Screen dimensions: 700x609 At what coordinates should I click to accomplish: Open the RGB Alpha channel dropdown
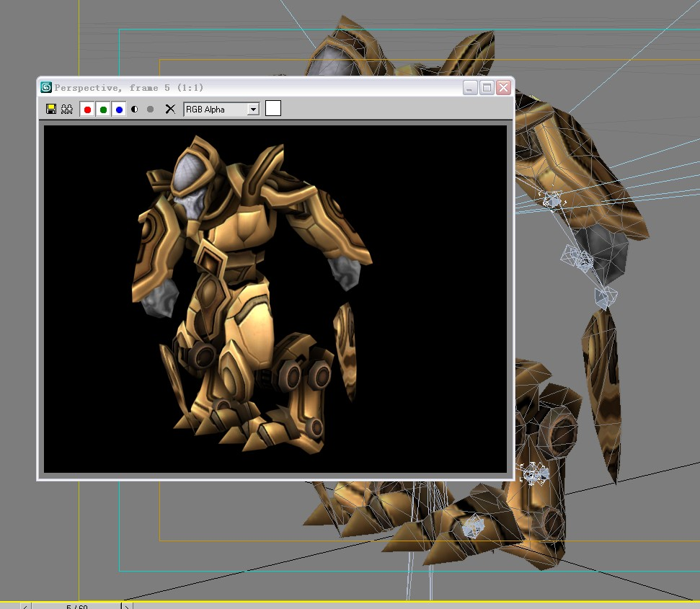coord(252,110)
